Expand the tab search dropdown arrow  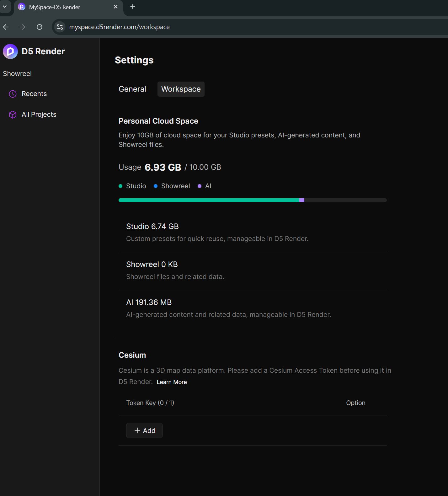coord(5,7)
